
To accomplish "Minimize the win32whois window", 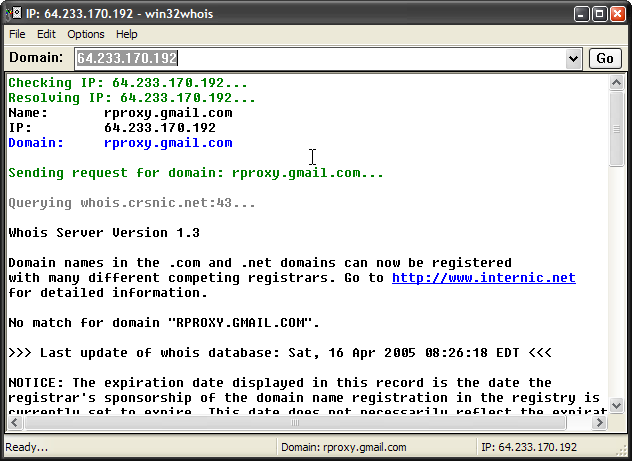I will [581, 14].
